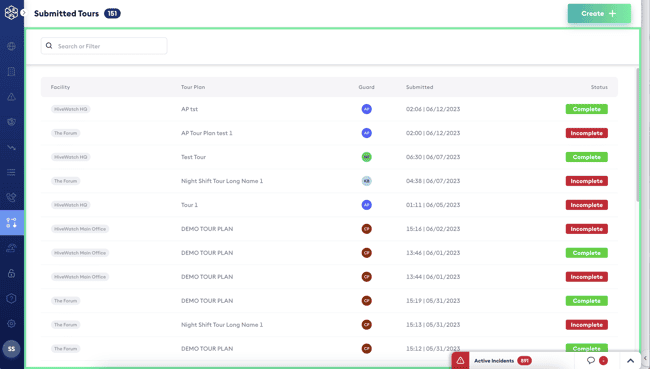Open the phone dispatch sidebar icon
Screen dimensions: 650x369
coord(12,197)
